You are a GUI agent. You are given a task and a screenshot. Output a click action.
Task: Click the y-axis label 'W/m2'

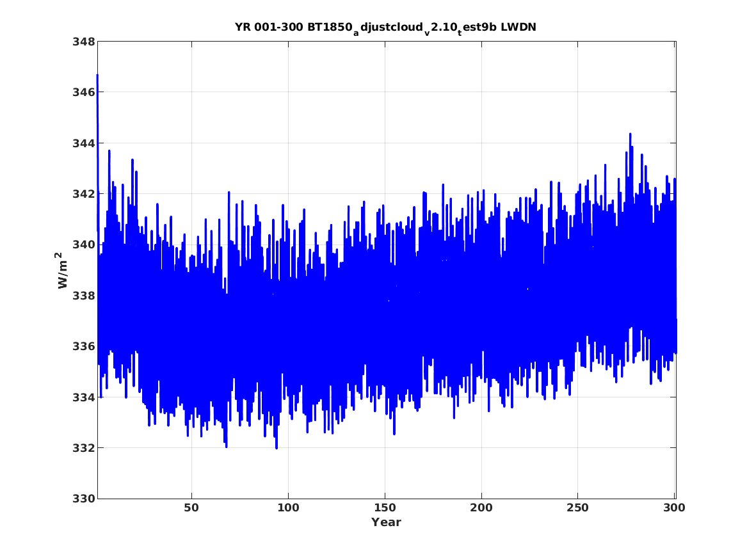pos(62,270)
